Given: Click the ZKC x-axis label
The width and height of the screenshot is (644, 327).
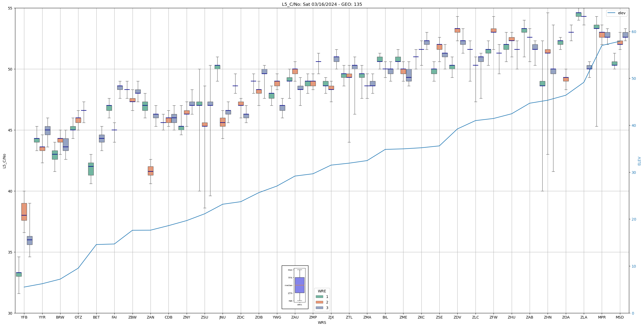Looking at the screenshot, I should [421, 317].
